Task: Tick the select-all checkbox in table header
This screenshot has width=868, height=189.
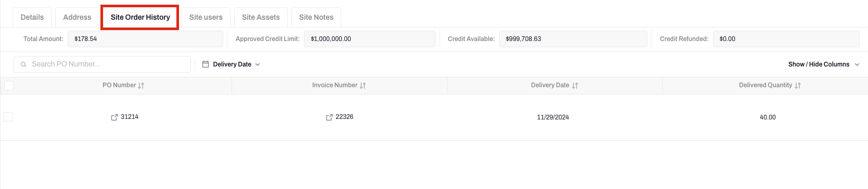Action: coord(9,86)
